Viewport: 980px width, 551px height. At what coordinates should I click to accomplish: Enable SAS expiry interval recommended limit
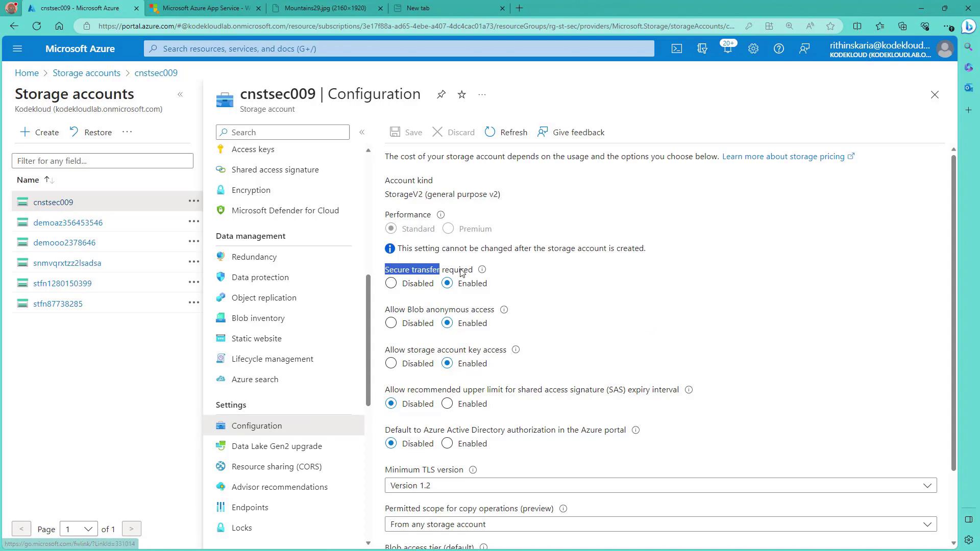(447, 404)
